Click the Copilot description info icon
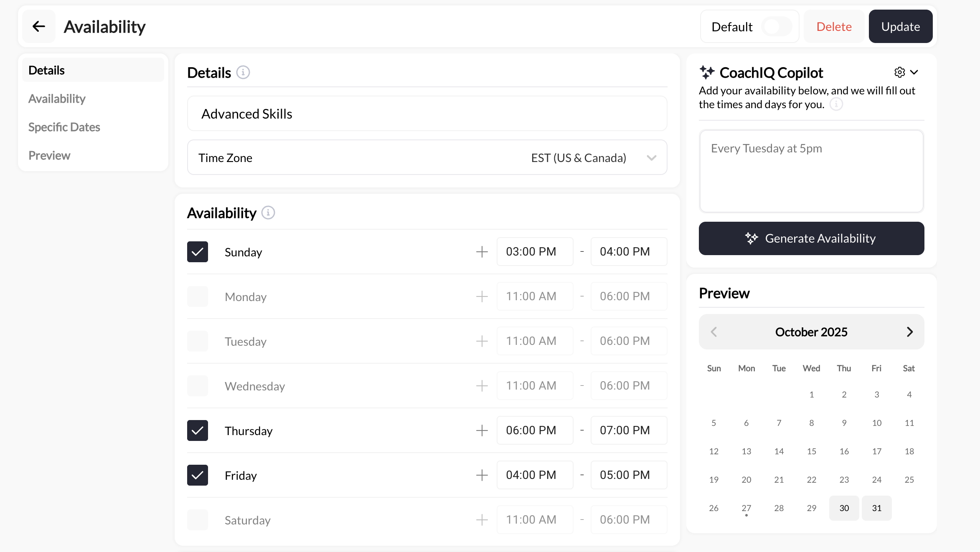This screenshot has width=980, height=552. click(x=836, y=104)
